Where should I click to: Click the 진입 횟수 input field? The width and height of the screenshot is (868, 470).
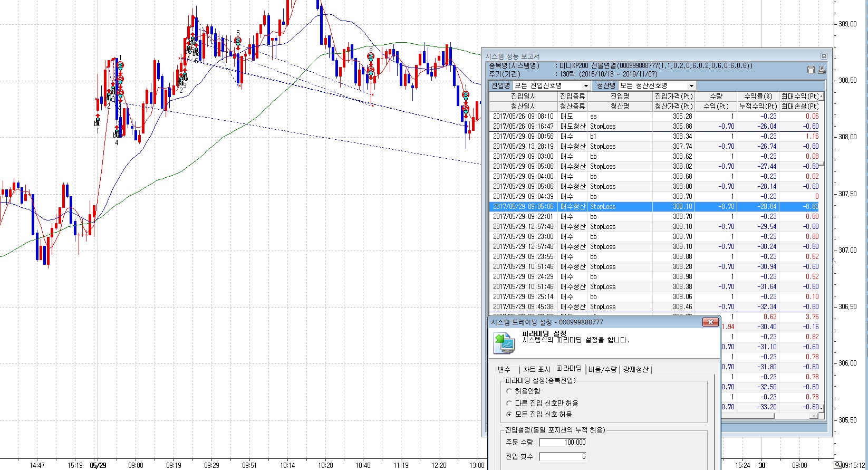tap(563, 456)
